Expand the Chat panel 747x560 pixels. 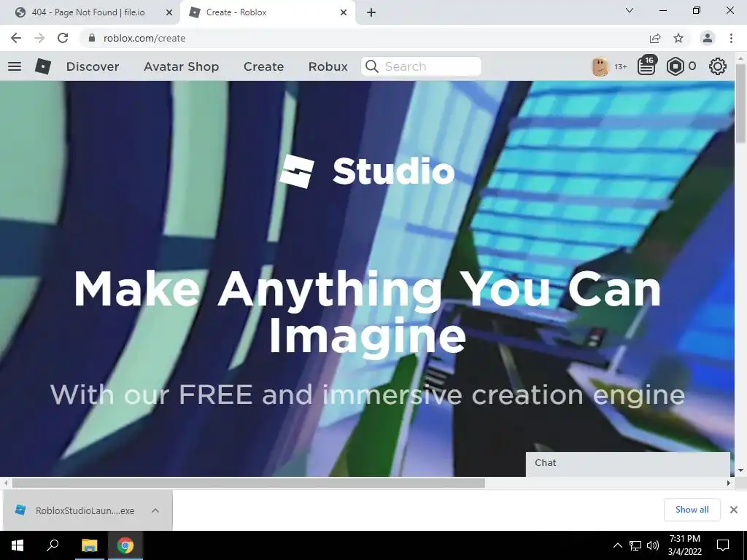coord(628,463)
